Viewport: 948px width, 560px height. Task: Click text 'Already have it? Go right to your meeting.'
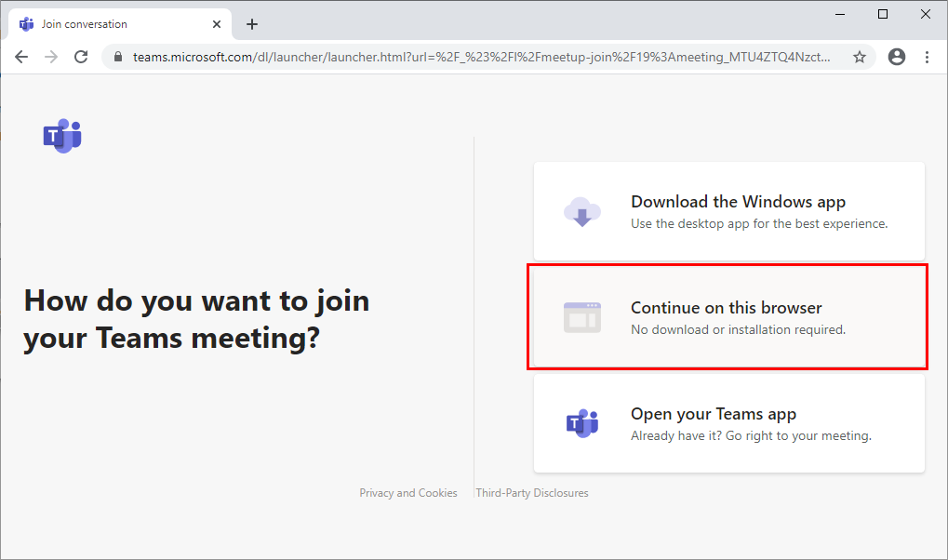coord(751,436)
